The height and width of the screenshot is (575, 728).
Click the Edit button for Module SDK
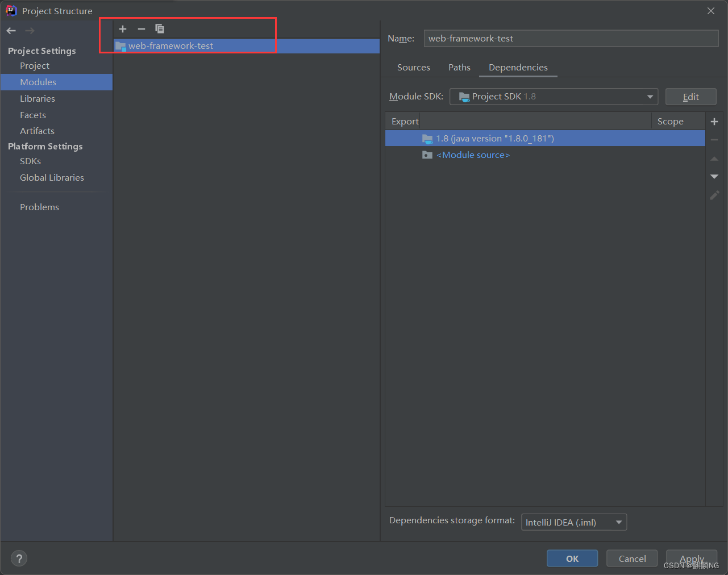(x=691, y=97)
